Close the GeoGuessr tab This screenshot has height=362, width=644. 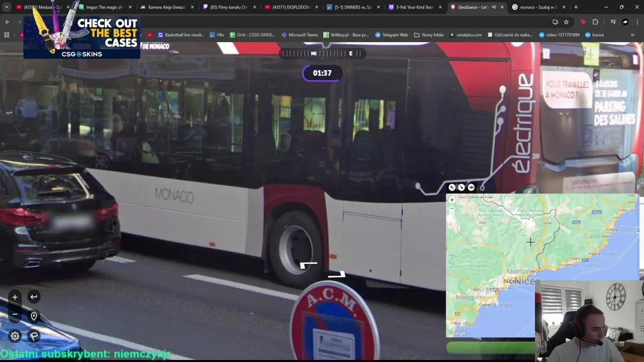[x=502, y=7]
